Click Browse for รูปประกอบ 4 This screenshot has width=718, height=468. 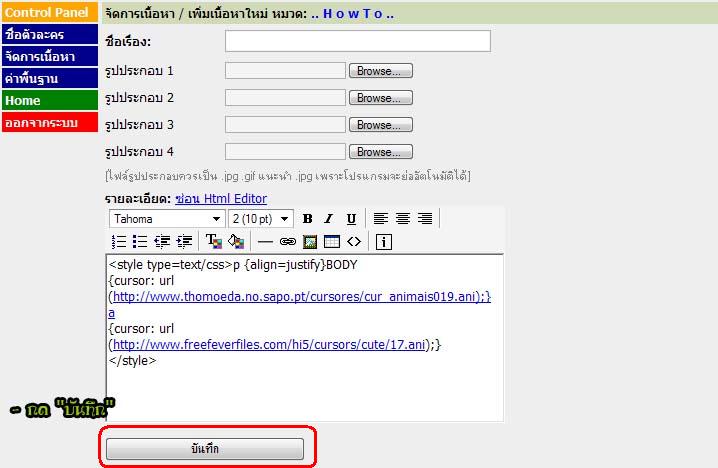pyautogui.click(x=381, y=152)
